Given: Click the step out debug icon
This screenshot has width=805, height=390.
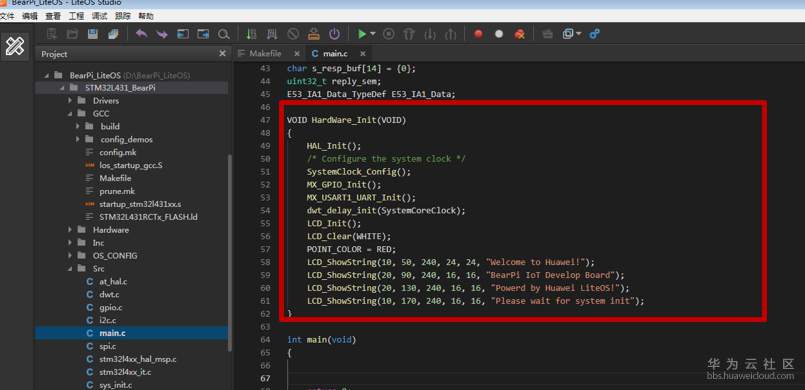Looking at the screenshot, I should (451, 34).
